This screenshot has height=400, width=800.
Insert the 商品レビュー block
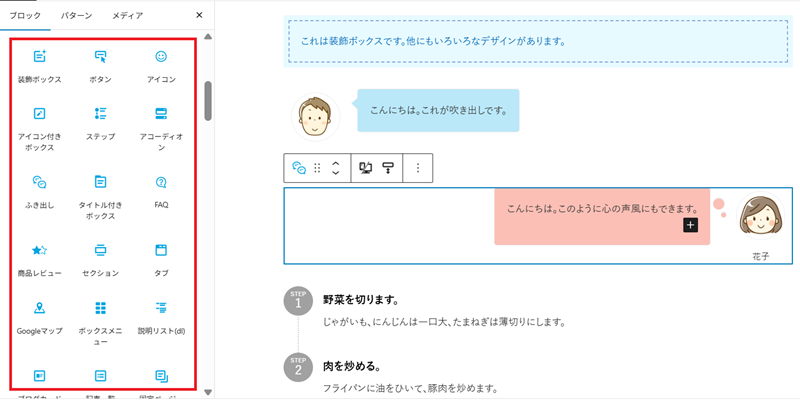point(40,259)
